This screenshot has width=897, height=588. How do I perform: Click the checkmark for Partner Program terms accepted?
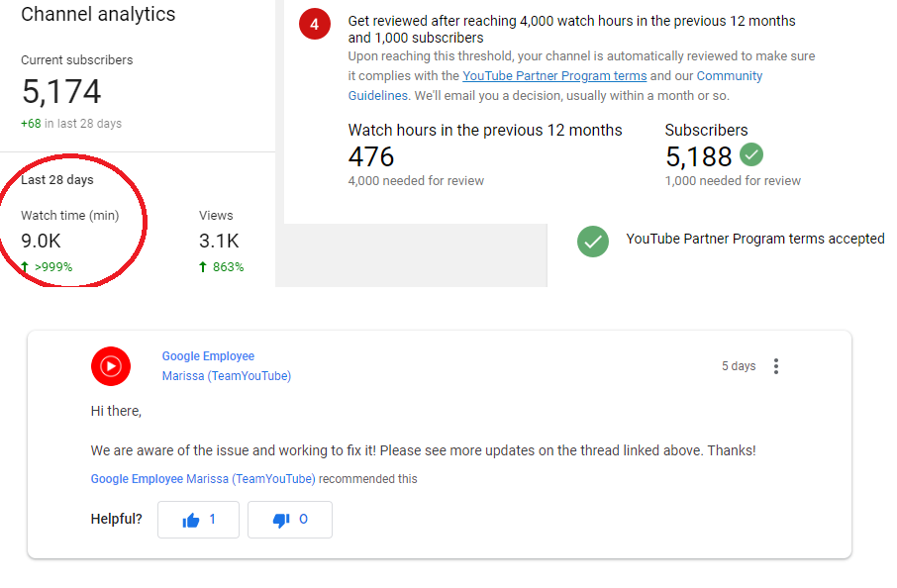(592, 241)
